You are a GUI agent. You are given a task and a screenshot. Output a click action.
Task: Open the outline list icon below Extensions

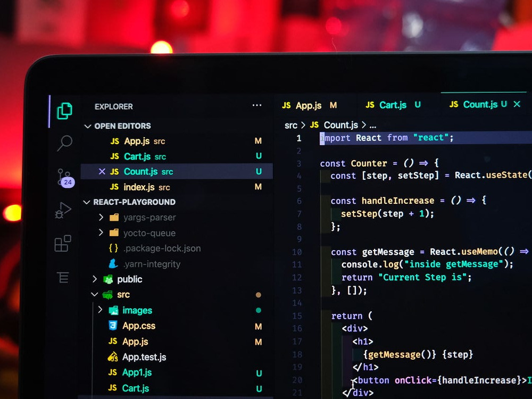tap(63, 277)
